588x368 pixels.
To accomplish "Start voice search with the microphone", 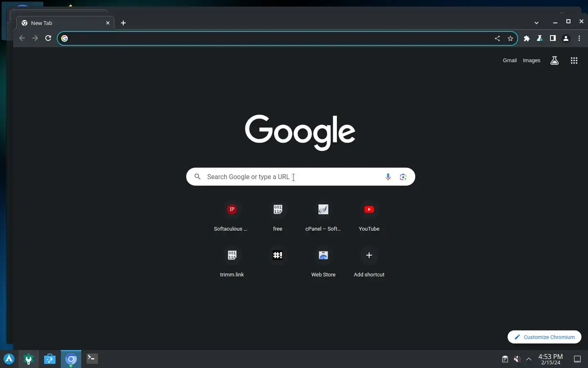I will tap(388, 177).
